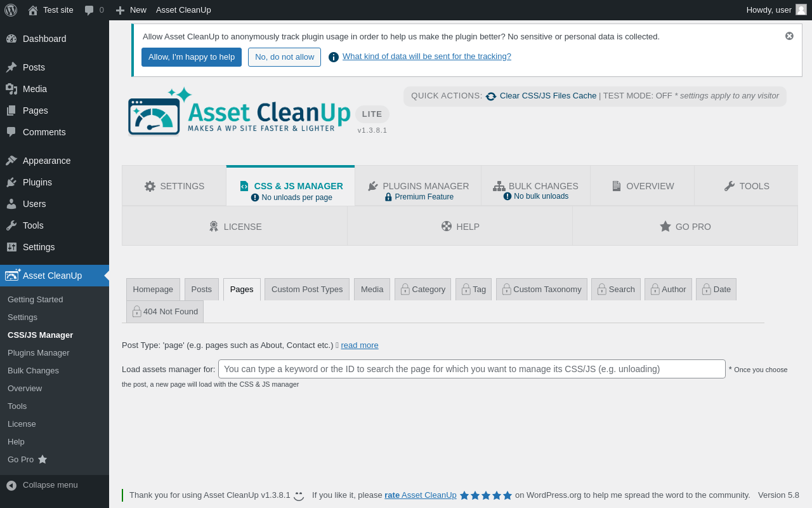The image size is (812, 508).
Task: Select the locked 404 Not Found sub-tab
Action: click(x=165, y=312)
